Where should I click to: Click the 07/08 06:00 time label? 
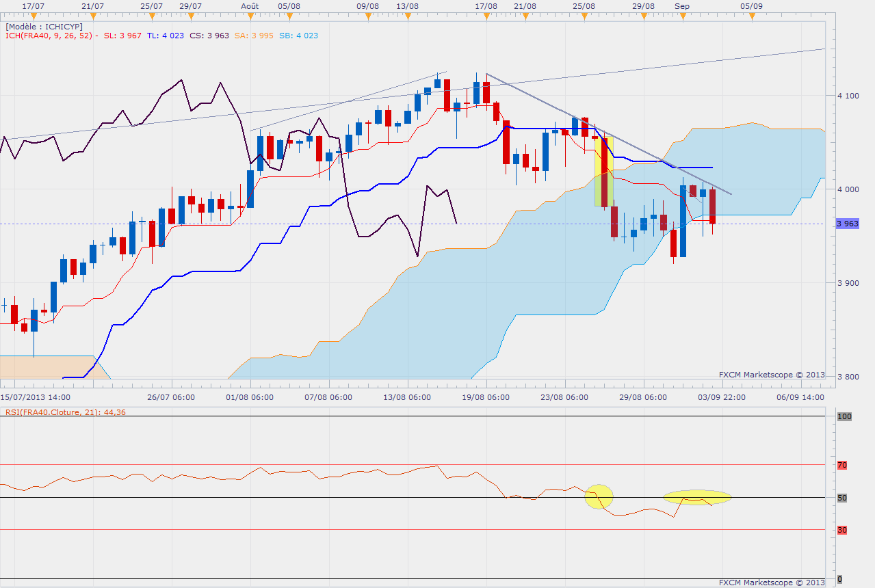[x=328, y=397]
